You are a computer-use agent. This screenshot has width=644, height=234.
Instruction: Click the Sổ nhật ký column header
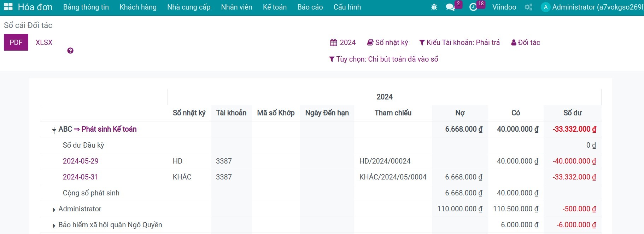[189, 113]
